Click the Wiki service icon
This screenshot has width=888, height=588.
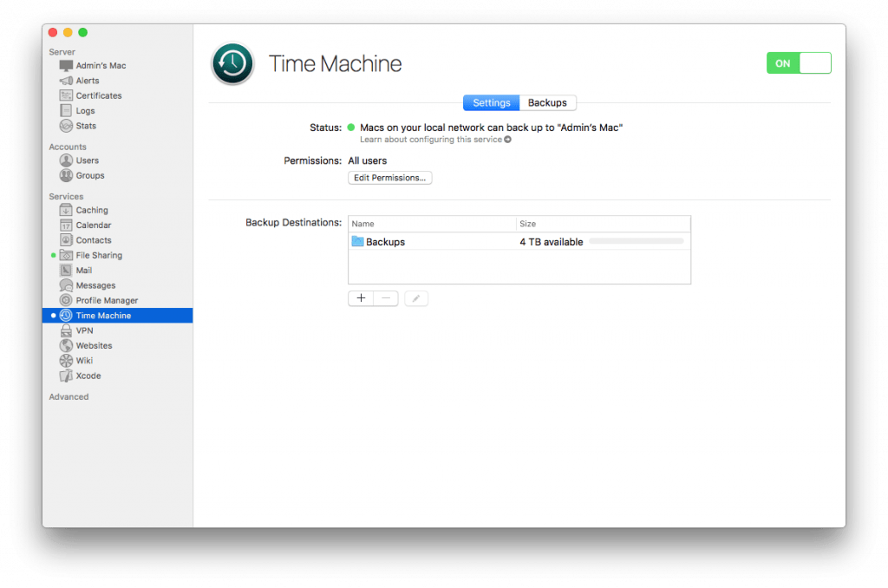pos(68,361)
